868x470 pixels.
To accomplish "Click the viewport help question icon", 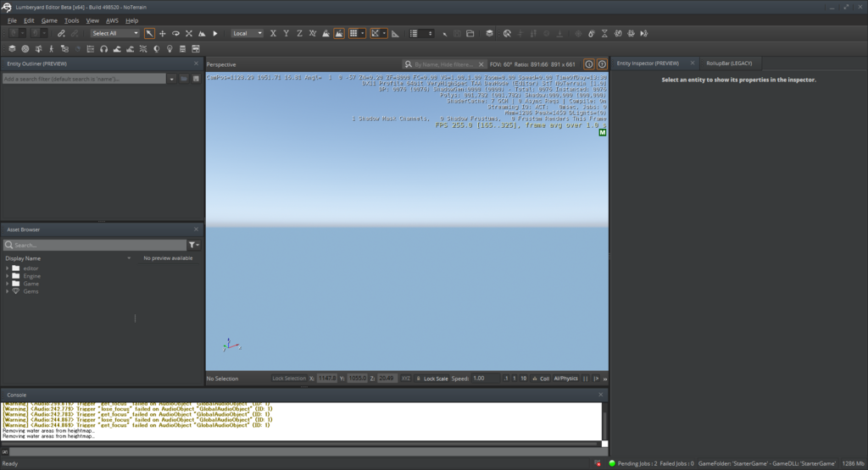I will point(603,64).
